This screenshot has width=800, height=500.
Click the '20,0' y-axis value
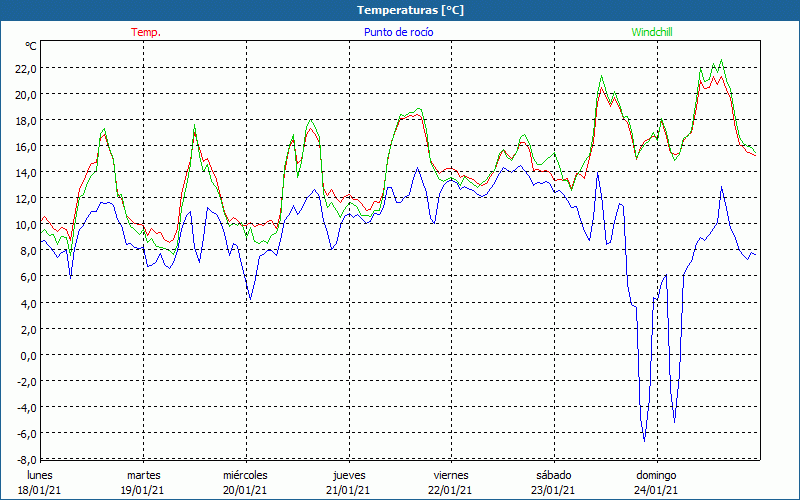click(26, 95)
